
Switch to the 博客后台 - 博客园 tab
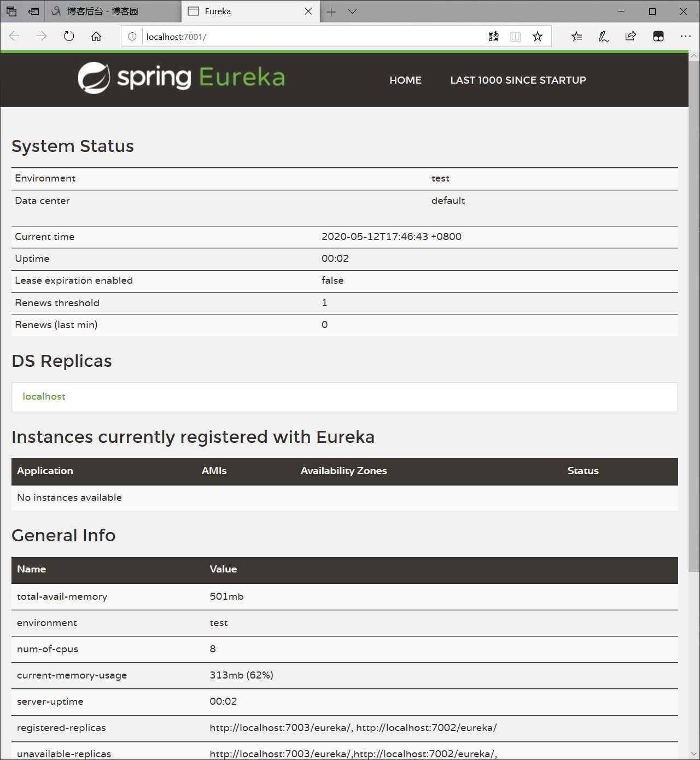point(113,11)
